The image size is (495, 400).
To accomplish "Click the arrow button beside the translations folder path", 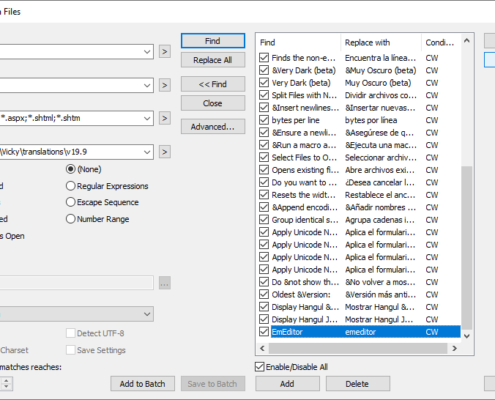I will click(165, 152).
